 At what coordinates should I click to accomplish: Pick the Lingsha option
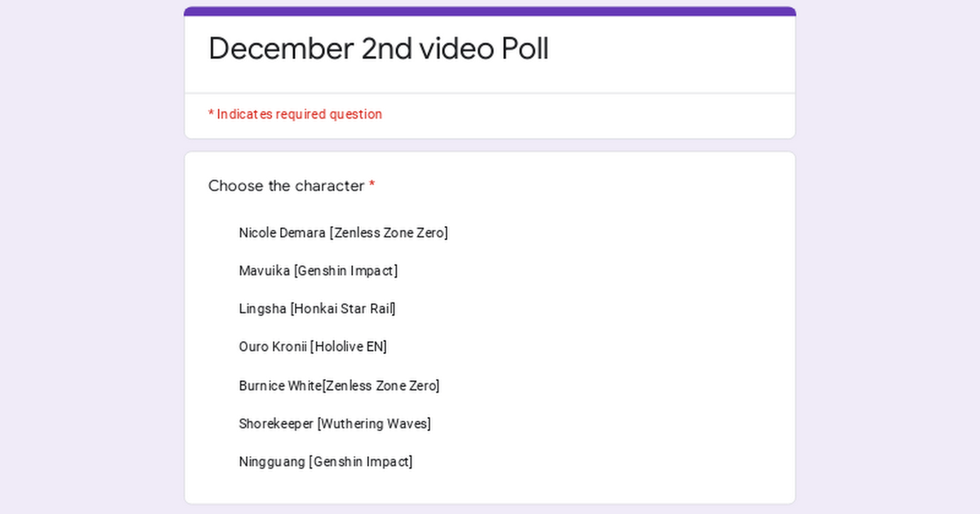point(317,308)
